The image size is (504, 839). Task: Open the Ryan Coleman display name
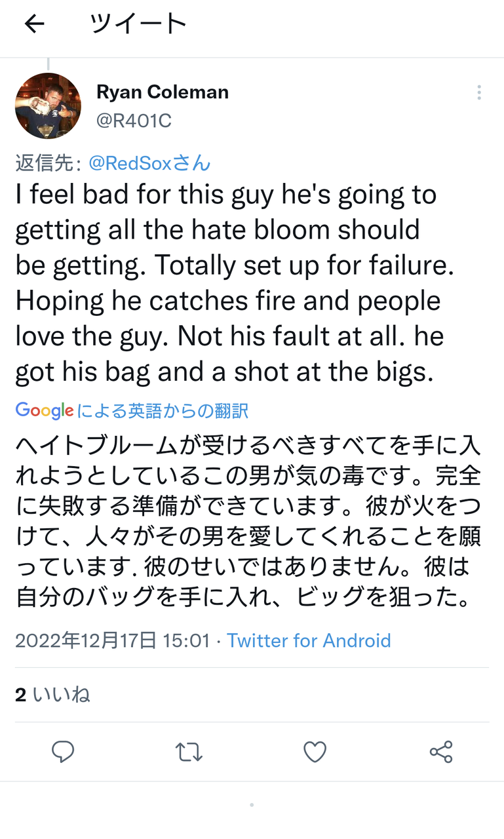click(x=163, y=92)
